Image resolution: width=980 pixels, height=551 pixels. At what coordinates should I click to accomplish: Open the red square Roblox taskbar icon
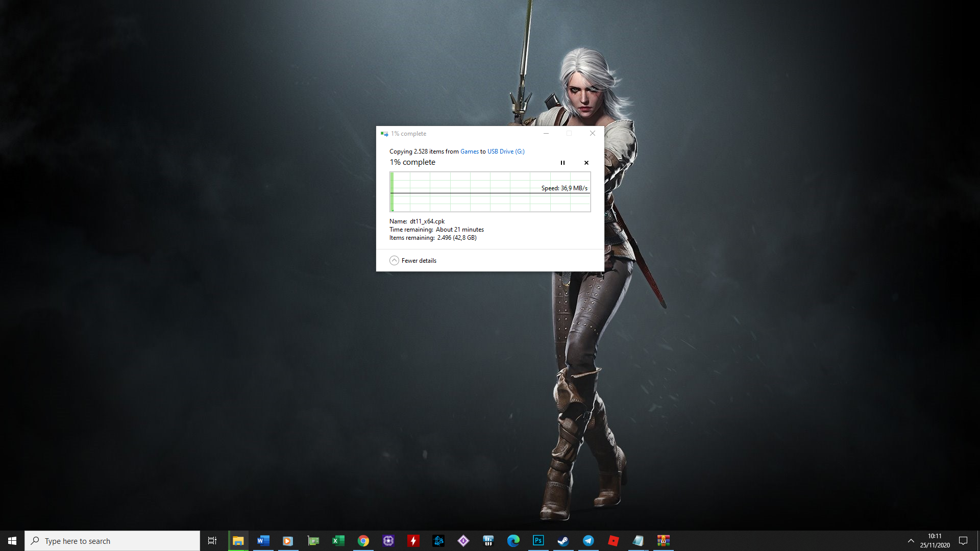click(613, 541)
